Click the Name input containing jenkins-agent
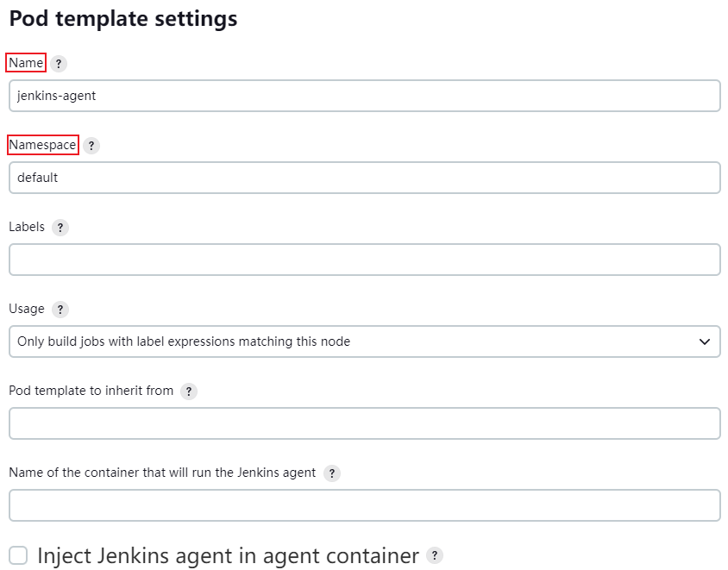Viewport: 728px width, 570px height. [x=365, y=96]
